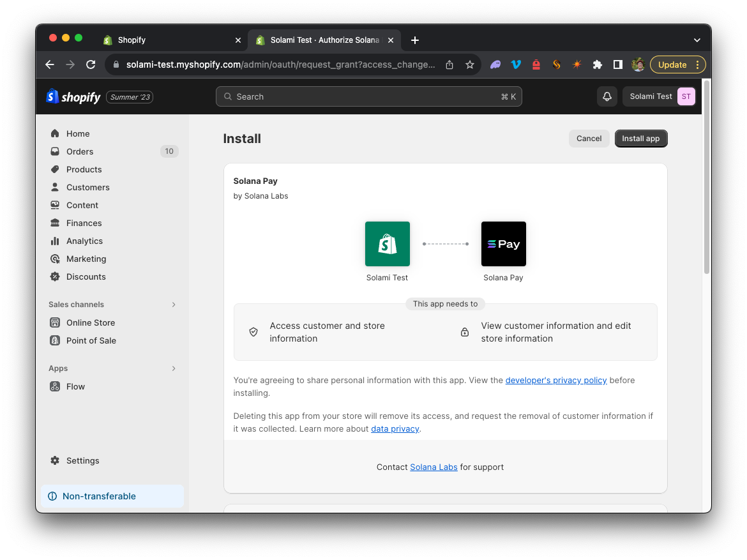Image resolution: width=747 pixels, height=560 pixels.
Task: Open the Chrome profile avatar
Action: 638,65
